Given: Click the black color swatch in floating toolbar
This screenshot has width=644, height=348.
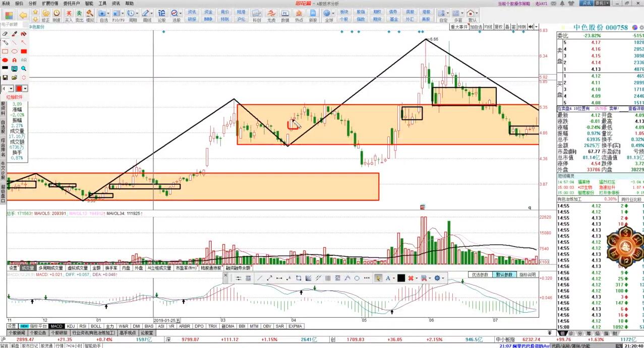Looking at the screenshot, I should coord(401,278).
